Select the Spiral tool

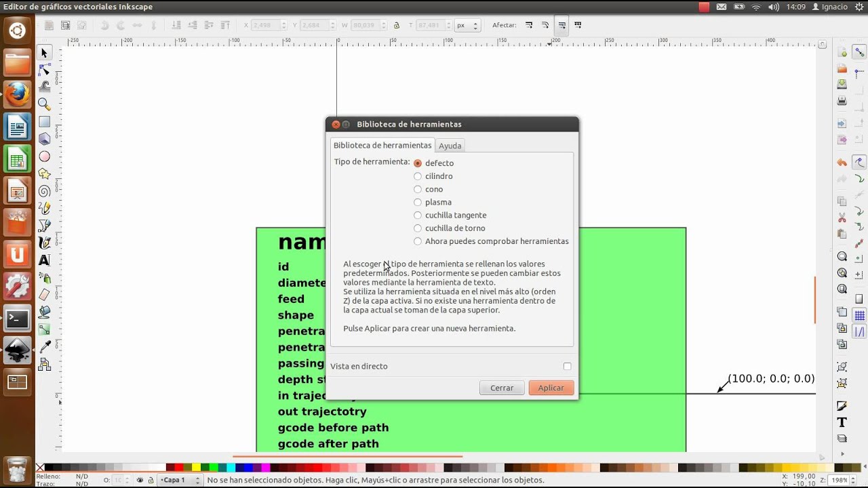(45, 191)
